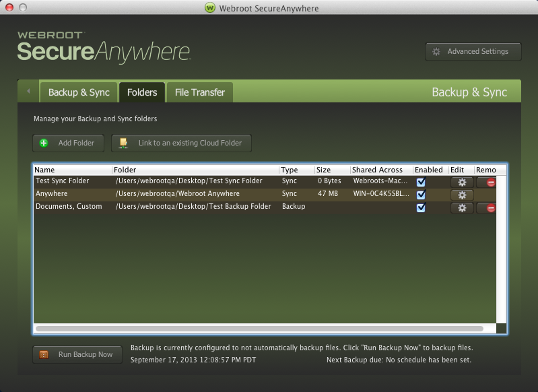The image size is (538, 392).
Task: Click the 47 MB size cell
Action: click(328, 193)
